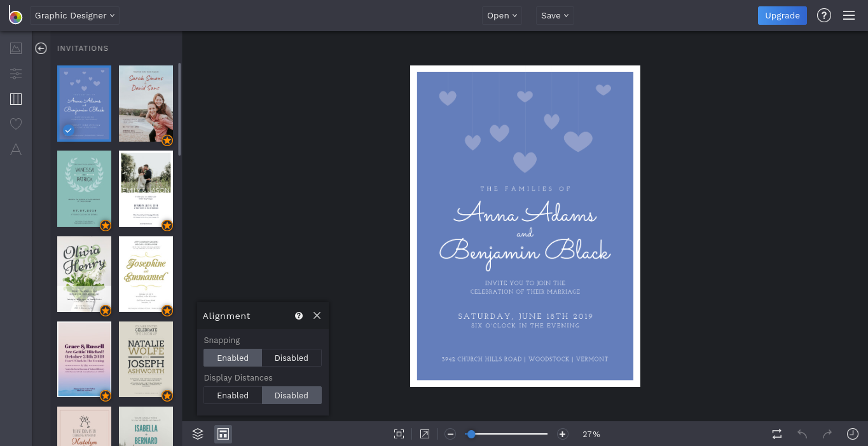The width and height of the screenshot is (868, 446).
Task: Expand the Open dropdown menu
Action: 502,16
